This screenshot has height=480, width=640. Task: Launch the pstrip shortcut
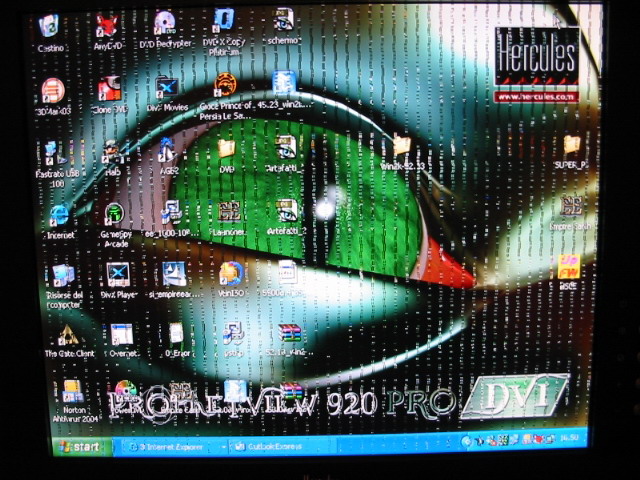233,333
